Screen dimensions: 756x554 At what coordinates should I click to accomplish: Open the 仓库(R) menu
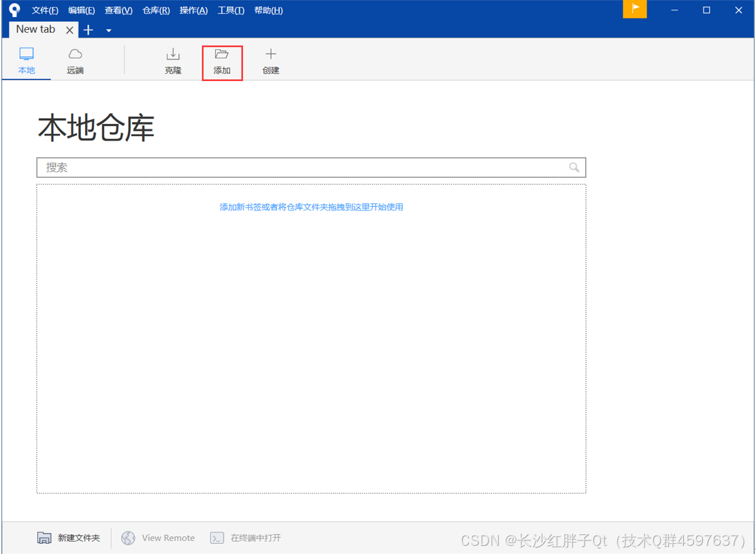[156, 10]
